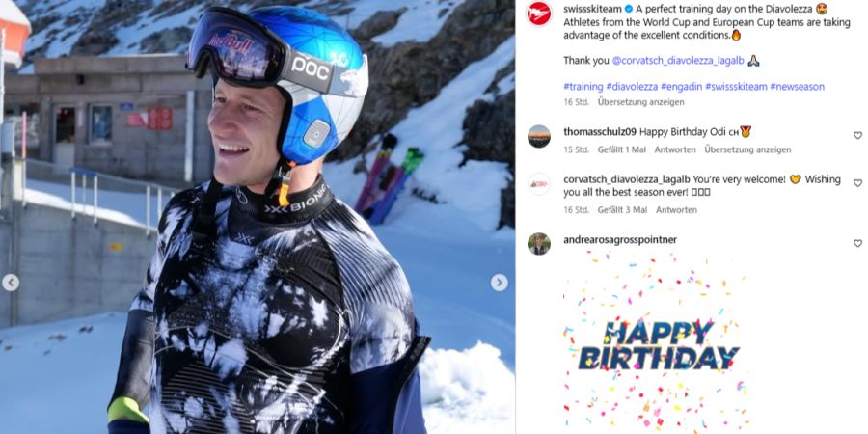Go to the next photo in carousel
The image size is (868, 434).
(499, 283)
